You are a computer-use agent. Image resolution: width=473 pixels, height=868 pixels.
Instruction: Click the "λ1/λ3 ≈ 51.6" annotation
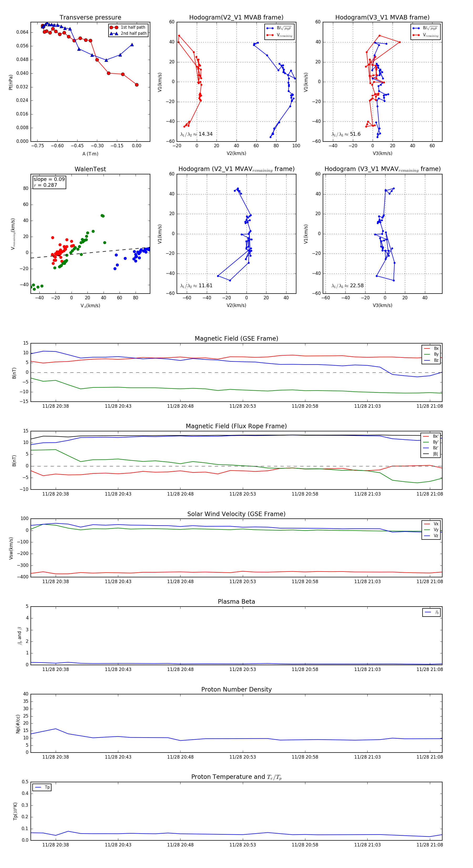point(346,134)
